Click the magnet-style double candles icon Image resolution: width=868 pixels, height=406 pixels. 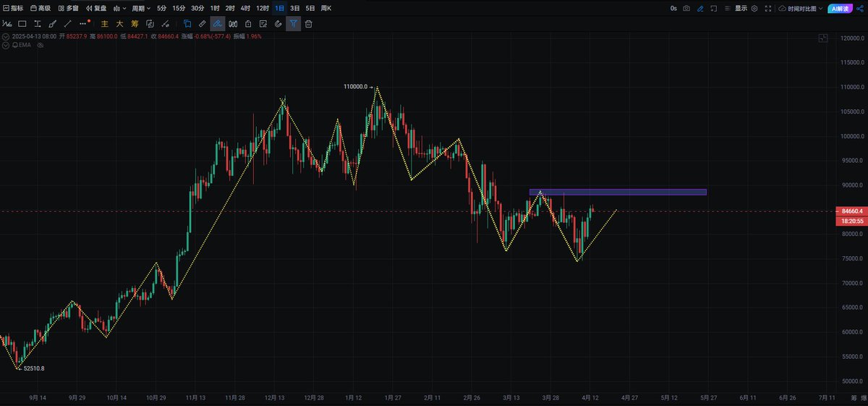coord(233,23)
